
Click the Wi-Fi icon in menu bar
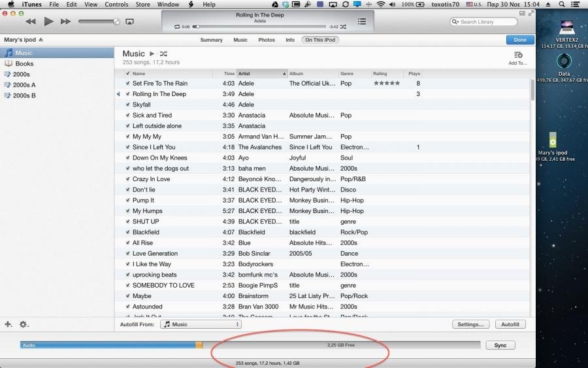381,5
